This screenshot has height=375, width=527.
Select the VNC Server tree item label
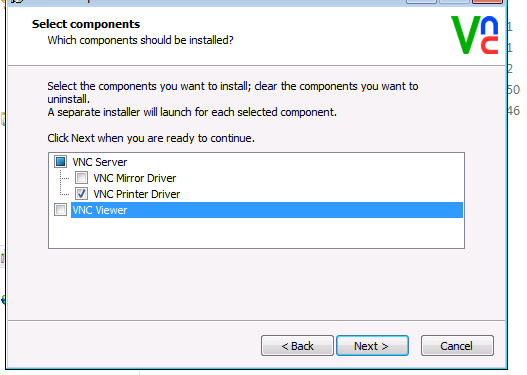100,162
